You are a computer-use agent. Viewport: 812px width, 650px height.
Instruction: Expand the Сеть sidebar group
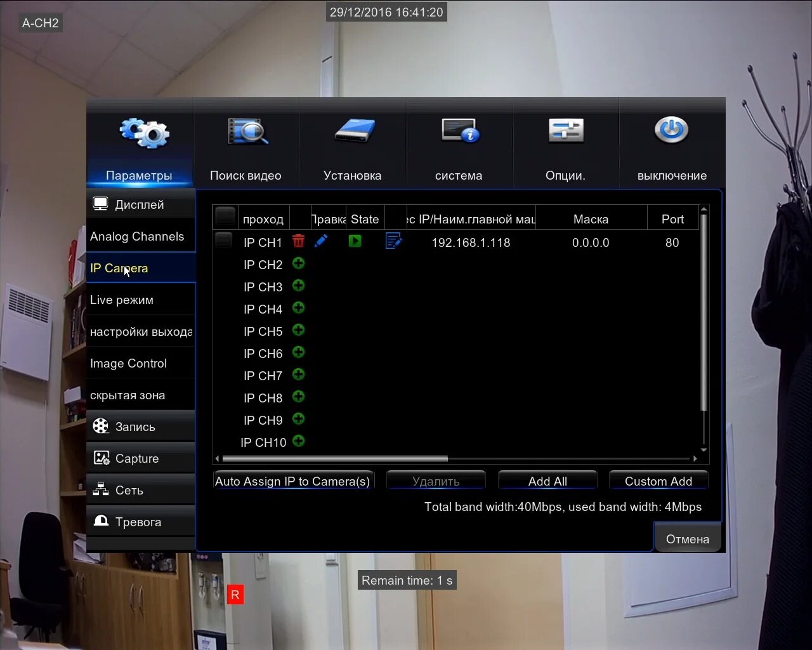coord(141,490)
